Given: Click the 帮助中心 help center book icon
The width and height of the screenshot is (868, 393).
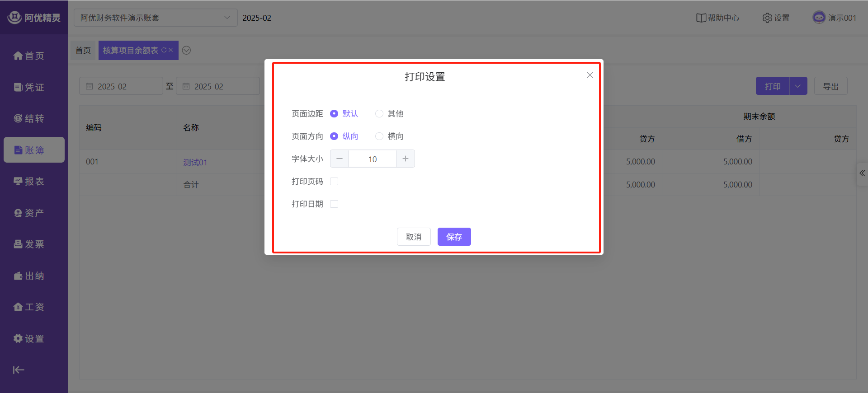Looking at the screenshot, I should (701, 18).
